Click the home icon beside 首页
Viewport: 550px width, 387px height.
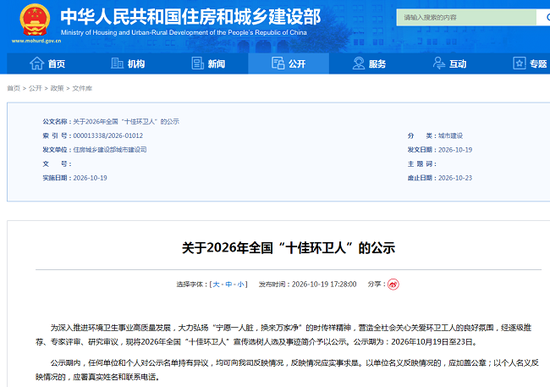(37, 64)
